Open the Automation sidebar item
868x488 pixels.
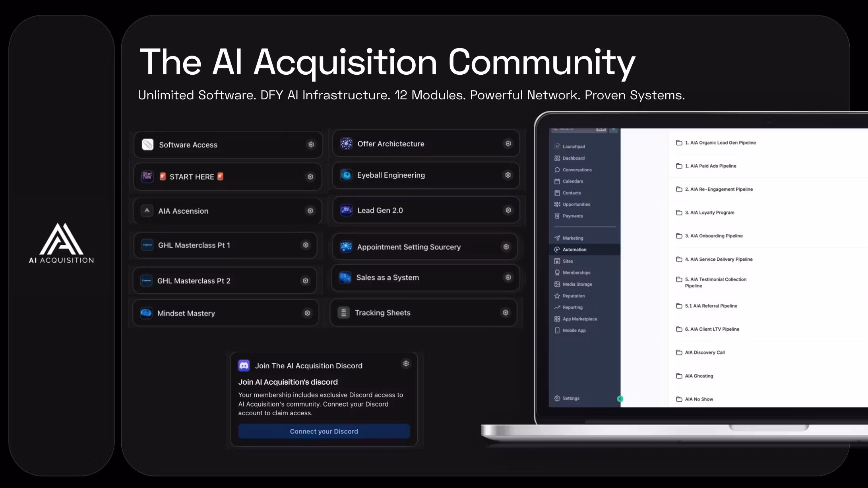pos(574,250)
